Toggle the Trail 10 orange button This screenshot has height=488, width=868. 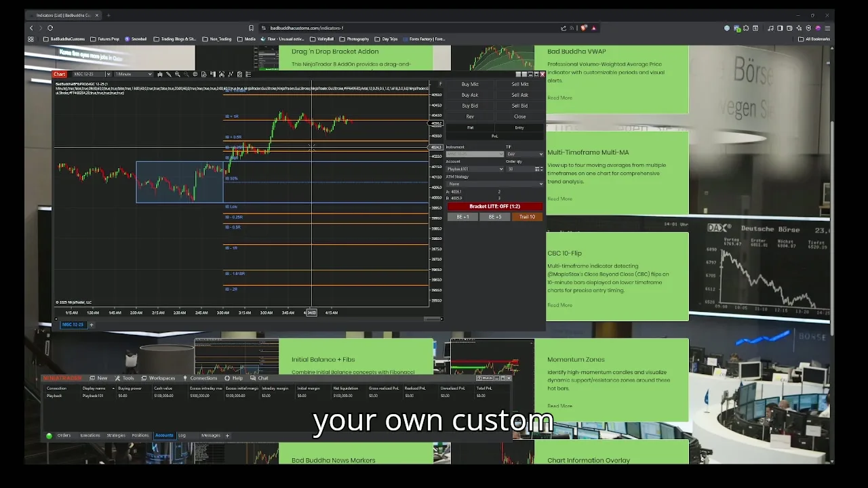(x=527, y=217)
